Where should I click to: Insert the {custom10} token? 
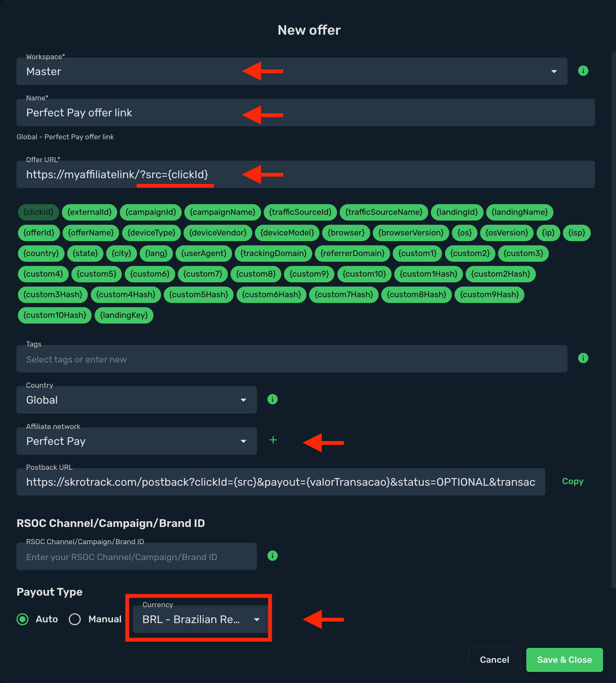(364, 274)
